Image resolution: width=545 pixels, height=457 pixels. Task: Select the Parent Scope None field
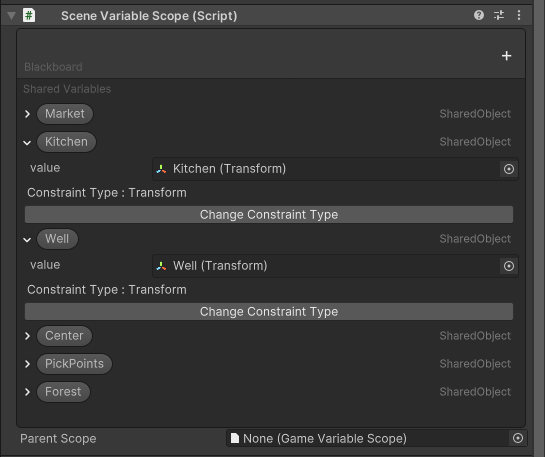pos(368,438)
